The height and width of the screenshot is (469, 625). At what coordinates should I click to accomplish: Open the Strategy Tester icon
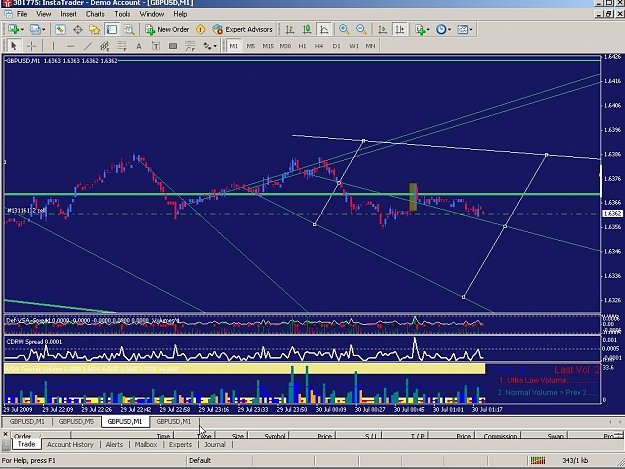(129, 29)
